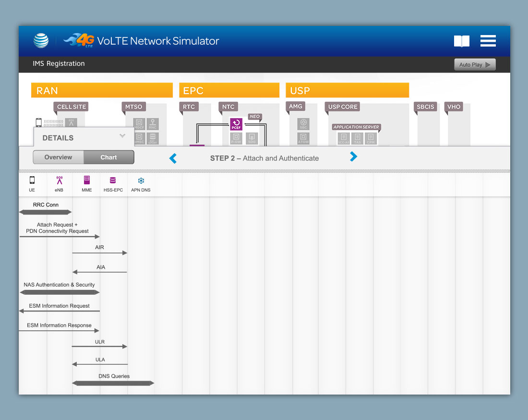Click the SBCIS site label

pos(425,107)
